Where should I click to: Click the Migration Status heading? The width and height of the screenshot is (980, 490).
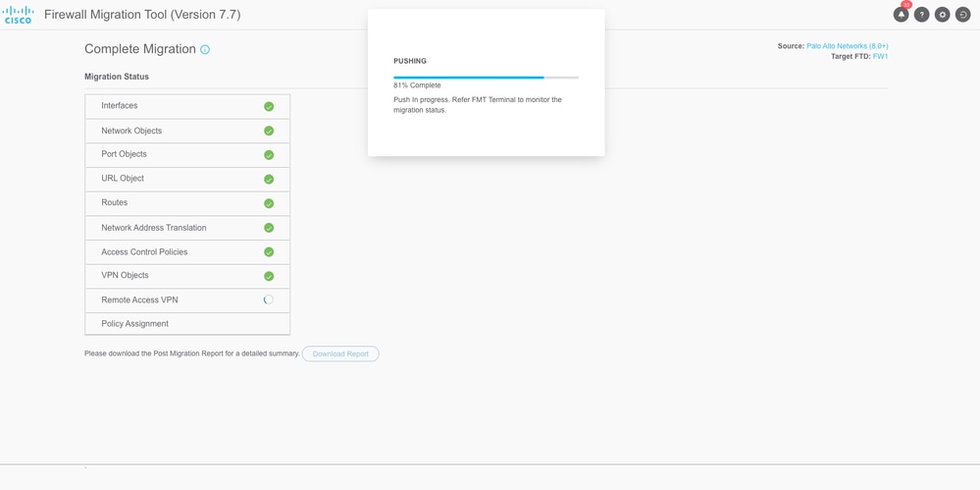(117, 77)
